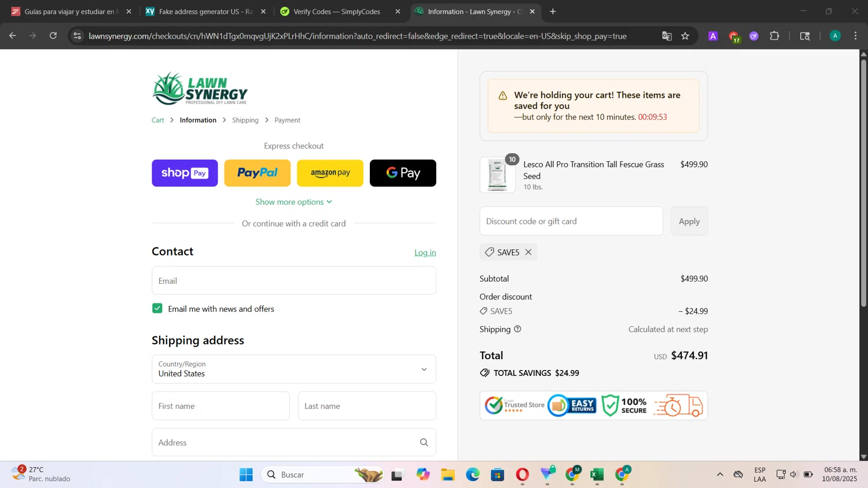
Task: Expand Show more options for express checkout
Action: click(294, 202)
